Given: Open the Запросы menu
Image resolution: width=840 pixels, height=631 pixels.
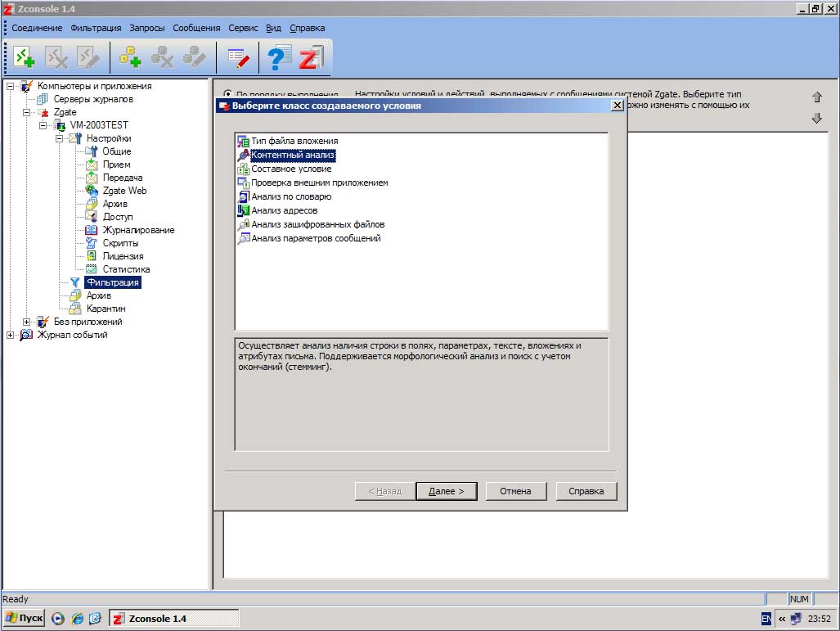Looking at the screenshot, I should 146,28.
